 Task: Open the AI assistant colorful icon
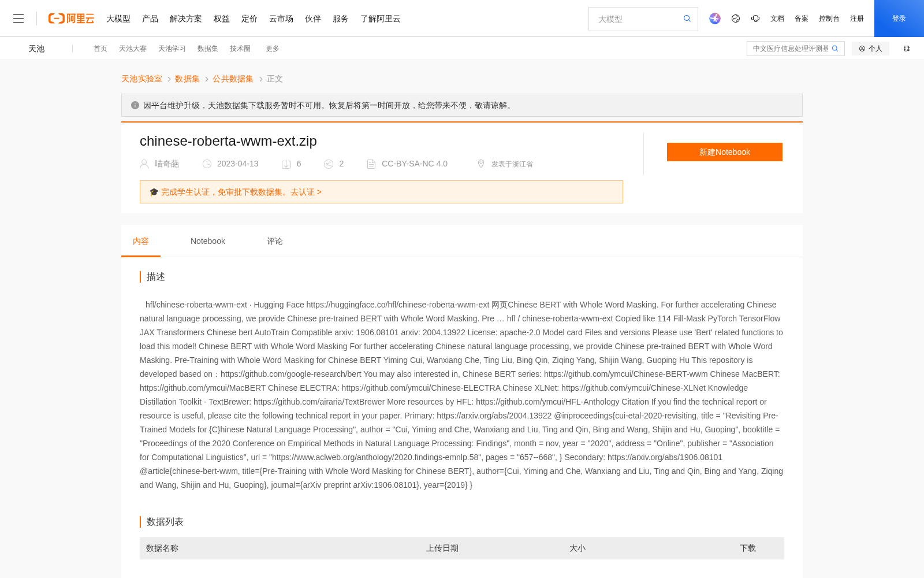(715, 18)
